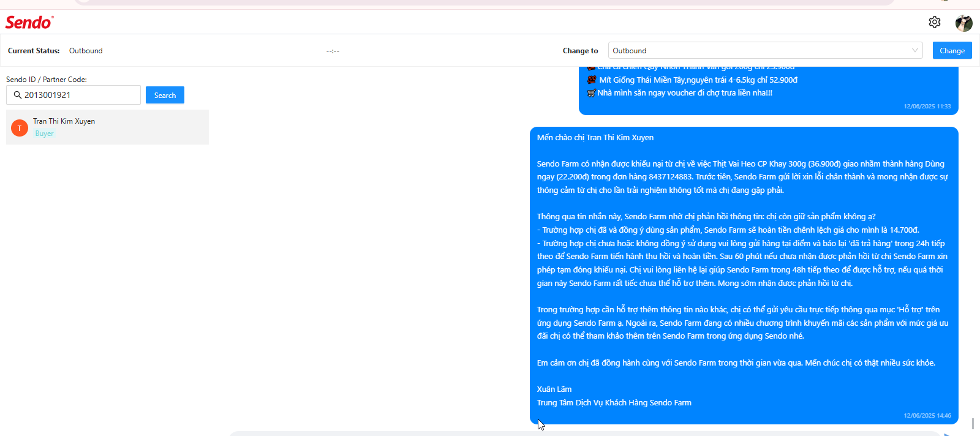
Task: Click the Mít Giống Thái Miền Tây promo line
Action: click(x=692, y=80)
